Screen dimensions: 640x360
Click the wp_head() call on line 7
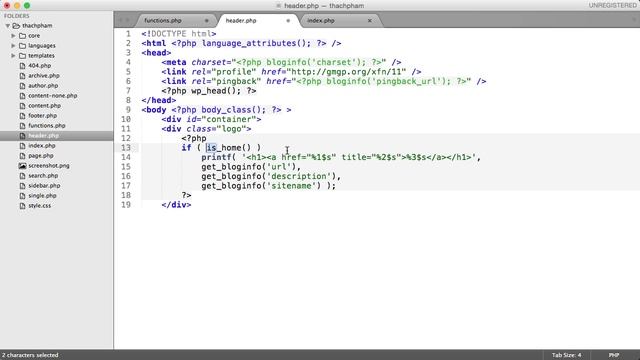[216, 91]
